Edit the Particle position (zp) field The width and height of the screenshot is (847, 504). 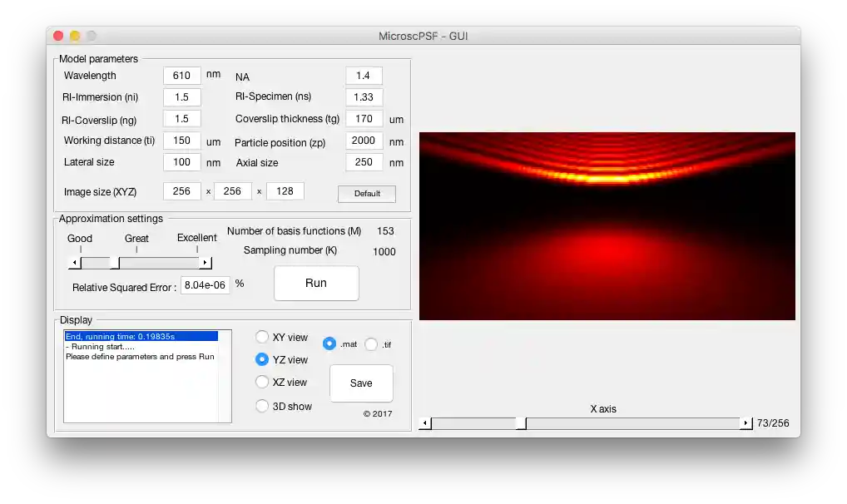pos(364,141)
